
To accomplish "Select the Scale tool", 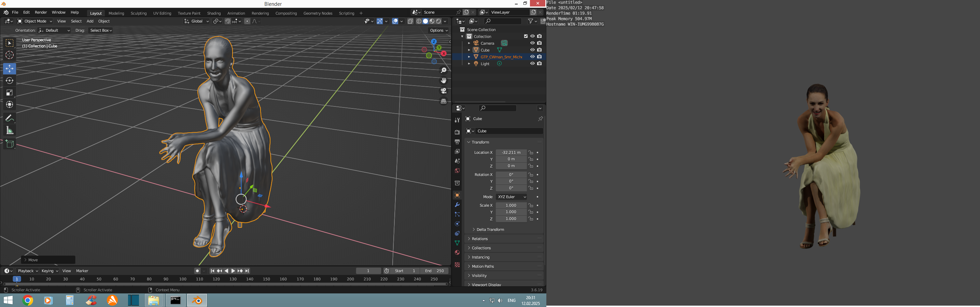I will pyautogui.click(x=10, y=93).
